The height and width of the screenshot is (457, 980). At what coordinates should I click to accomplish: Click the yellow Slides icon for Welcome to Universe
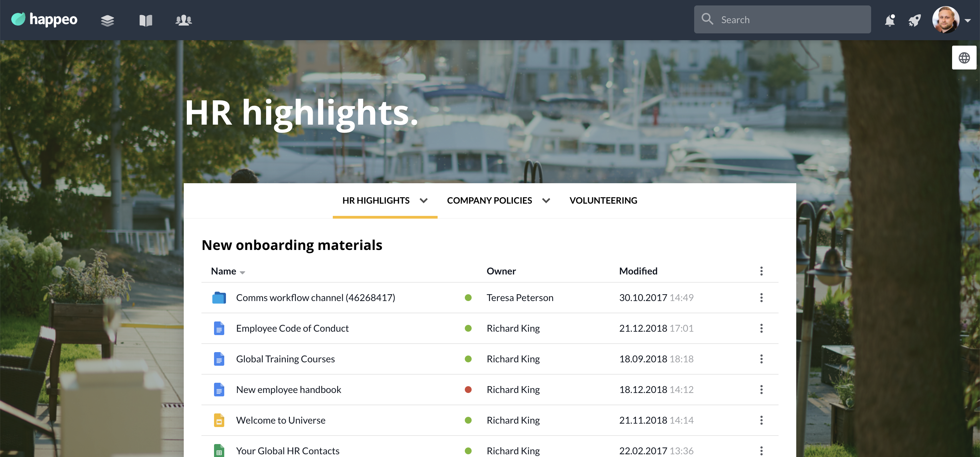point(219,420)
